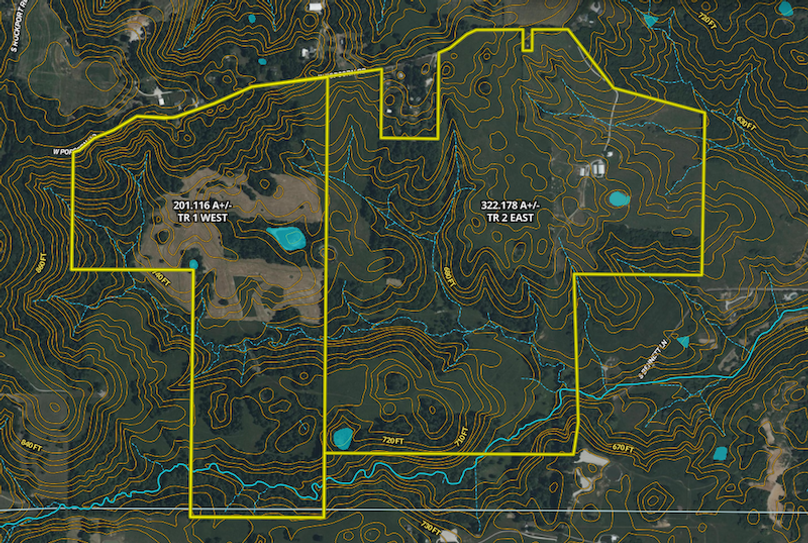Click the farm buildings in Tract 2 East
The image size is (808, 543).
click(x=597, y=168)
